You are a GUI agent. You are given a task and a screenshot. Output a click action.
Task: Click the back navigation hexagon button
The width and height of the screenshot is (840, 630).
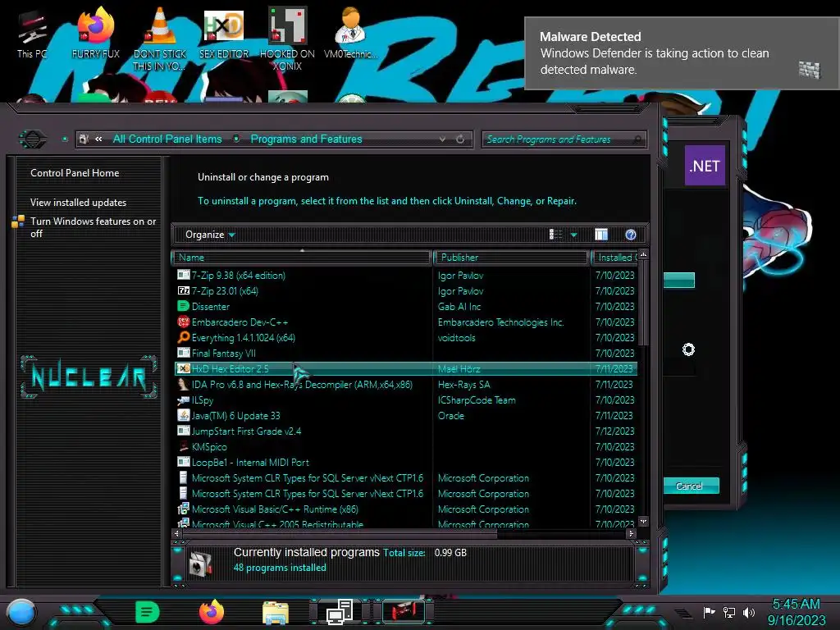pos(33,139)
